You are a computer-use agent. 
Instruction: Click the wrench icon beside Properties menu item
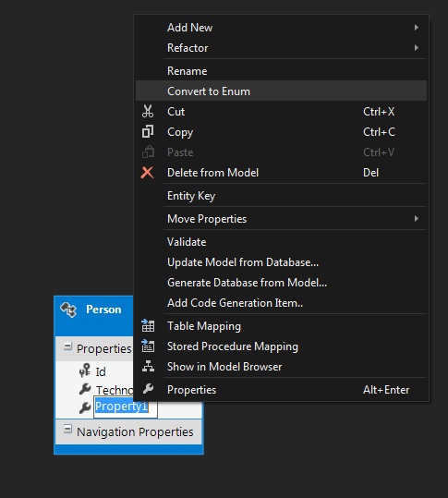(148, 389)
